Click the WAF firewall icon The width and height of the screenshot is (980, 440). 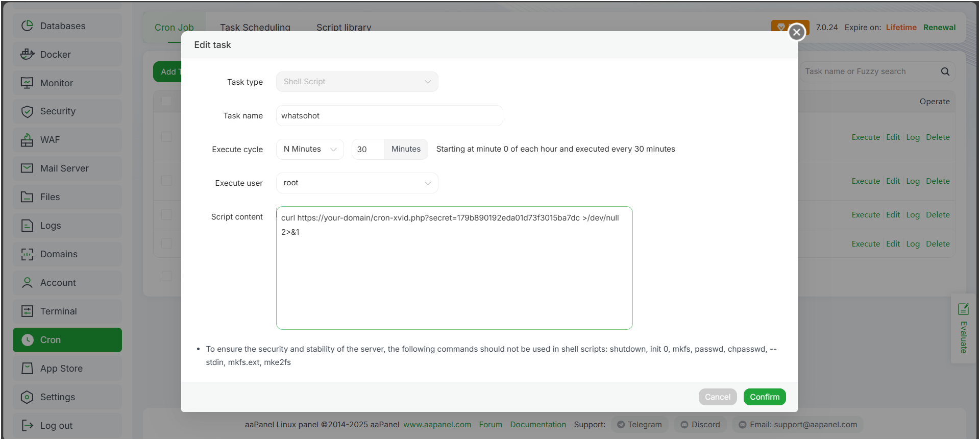(27, 140)
